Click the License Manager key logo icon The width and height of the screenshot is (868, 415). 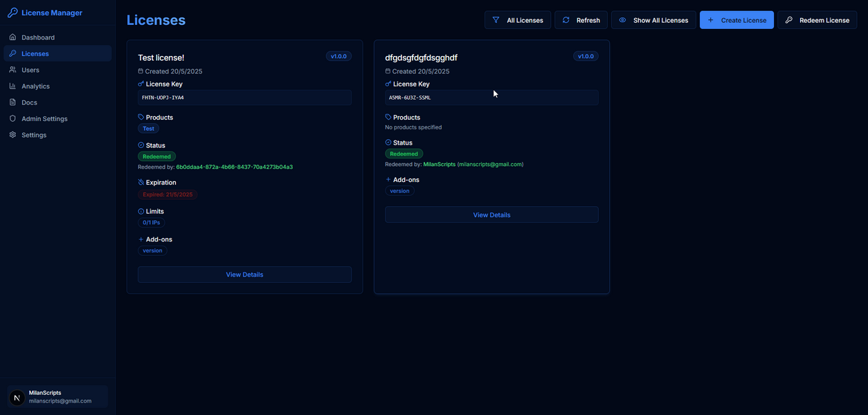click(12, 12)
